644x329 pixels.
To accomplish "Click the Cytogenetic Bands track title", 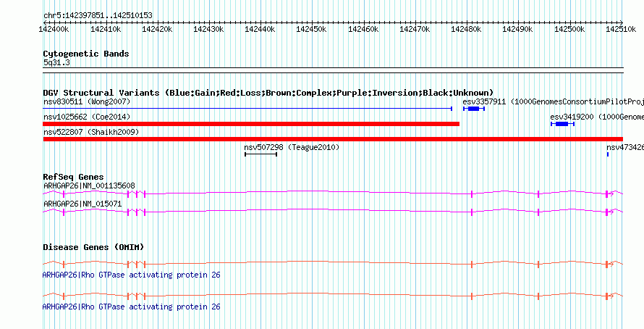I will 86,54.
